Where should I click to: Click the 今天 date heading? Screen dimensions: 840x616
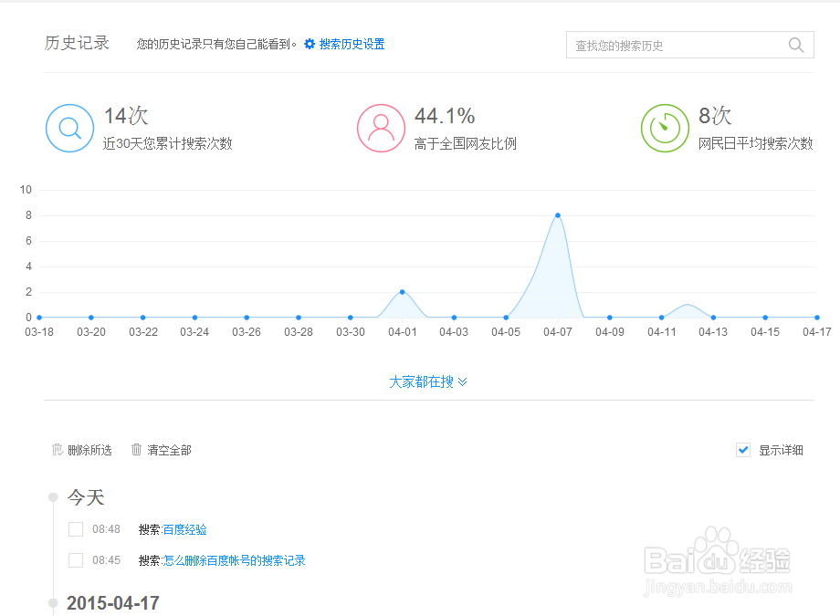pos(86,497)
